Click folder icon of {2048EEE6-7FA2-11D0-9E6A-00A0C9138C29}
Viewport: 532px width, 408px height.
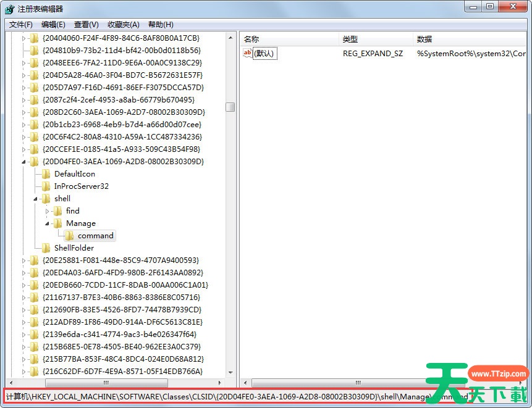coord(34,63)
